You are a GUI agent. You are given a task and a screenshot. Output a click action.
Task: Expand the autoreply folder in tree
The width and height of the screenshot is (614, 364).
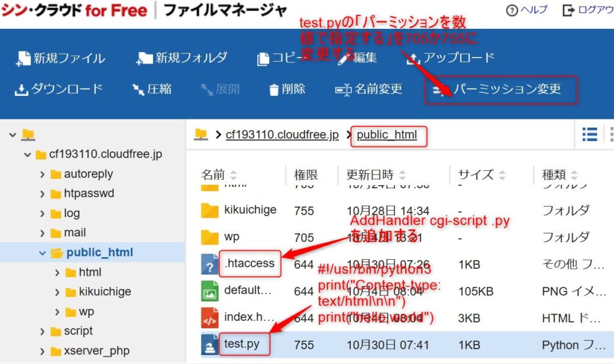coord(43,175)
